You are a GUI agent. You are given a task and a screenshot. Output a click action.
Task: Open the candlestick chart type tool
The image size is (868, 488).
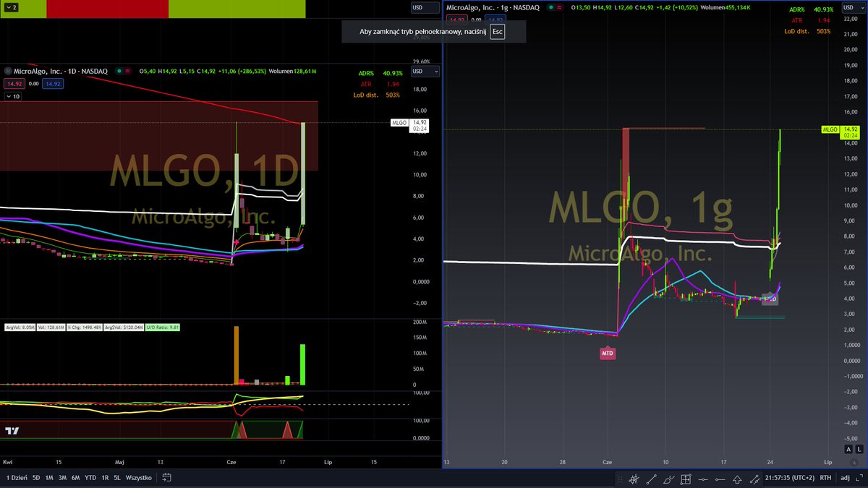click(x=634, y=479)
